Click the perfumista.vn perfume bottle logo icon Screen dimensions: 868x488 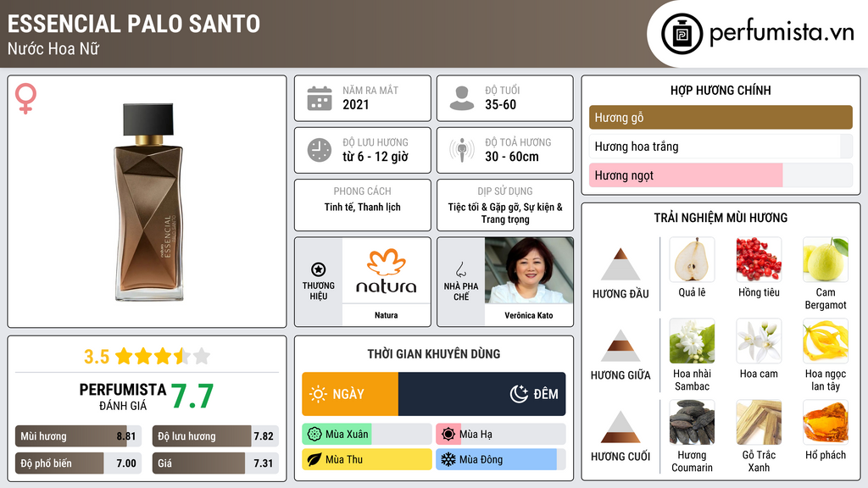click(x=682, y=34)
